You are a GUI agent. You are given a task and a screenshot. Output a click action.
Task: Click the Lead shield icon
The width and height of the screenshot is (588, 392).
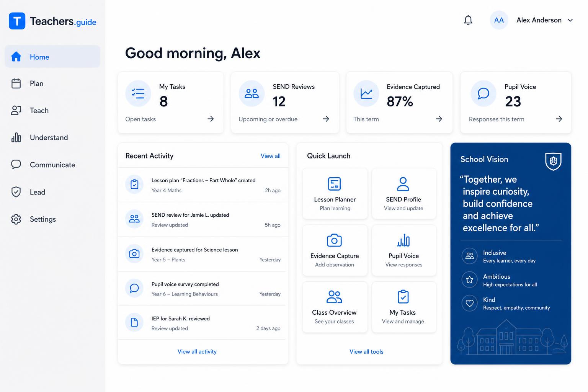pos(16,192)
